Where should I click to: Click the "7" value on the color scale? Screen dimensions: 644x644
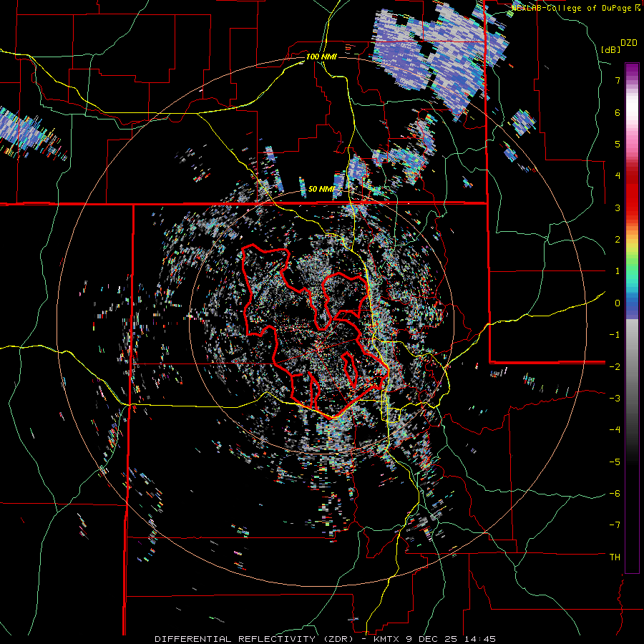coord(618,80)
